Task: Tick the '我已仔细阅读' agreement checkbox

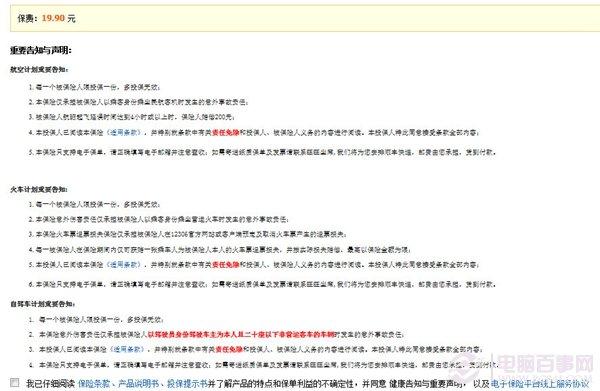Action: pos(15,382)
